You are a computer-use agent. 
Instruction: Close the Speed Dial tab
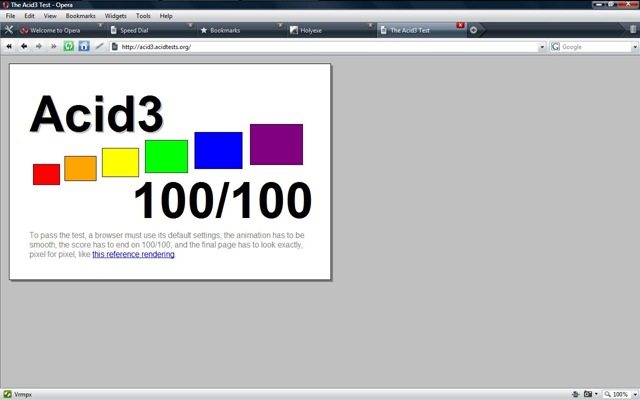[190, 25]
